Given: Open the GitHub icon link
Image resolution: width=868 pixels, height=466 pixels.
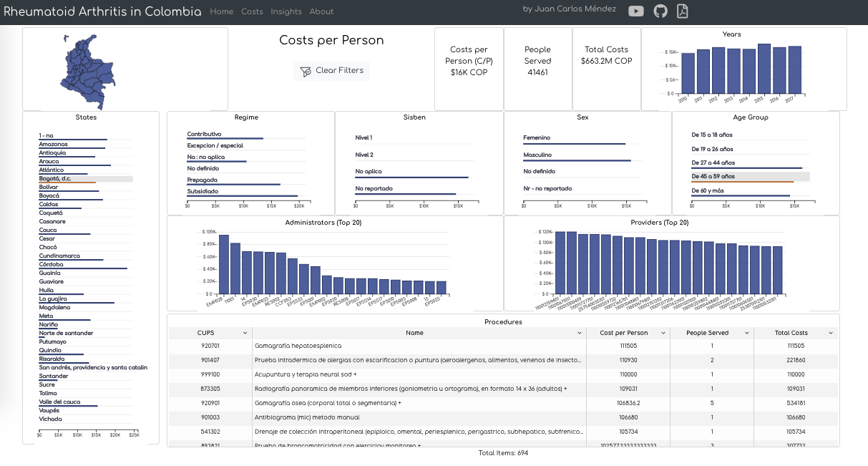Looking at the screenshot, I should (x=660, y=11).
